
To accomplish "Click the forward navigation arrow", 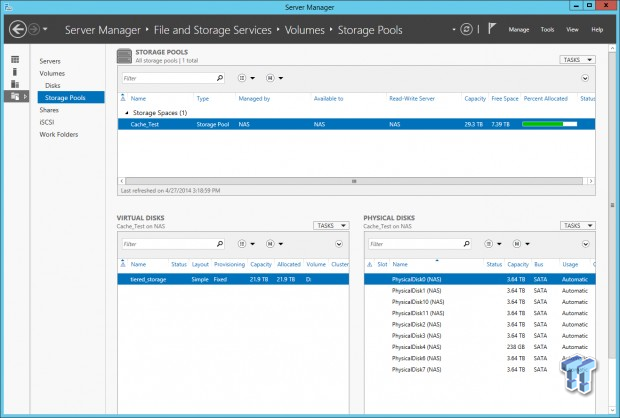I will pyautogui.click(x=34, y=29).
